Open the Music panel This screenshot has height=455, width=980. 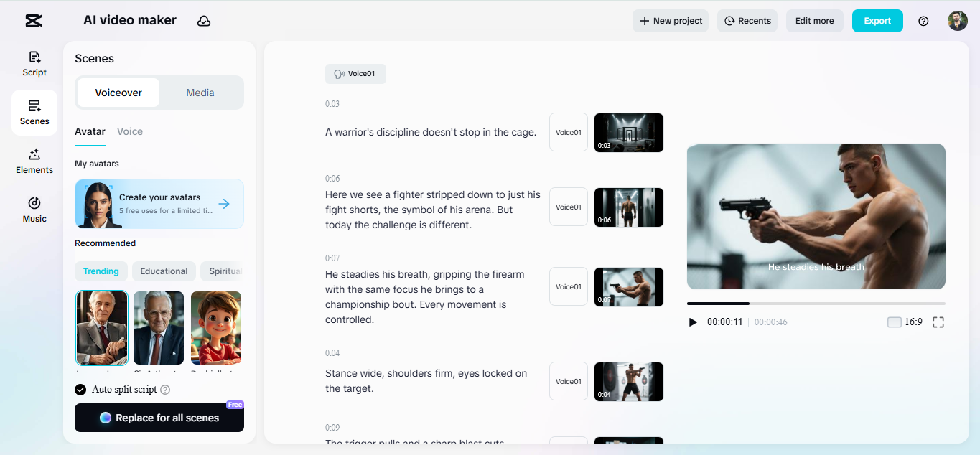tap(34, 209)
